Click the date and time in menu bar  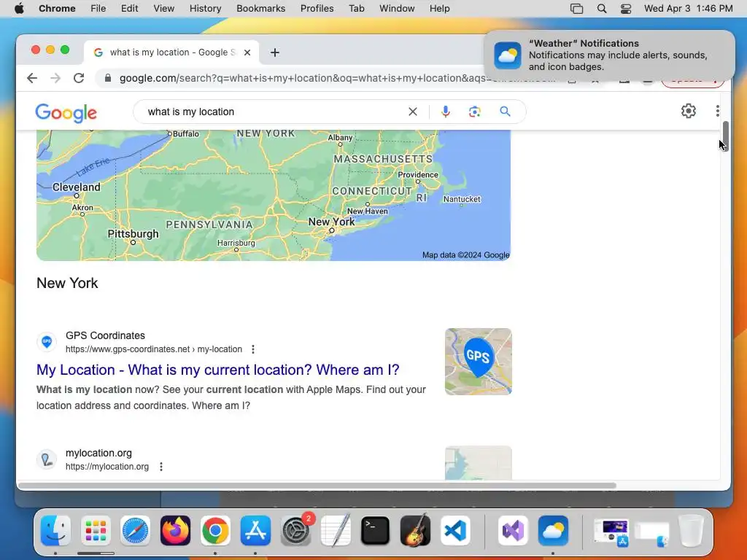point(689,9)
